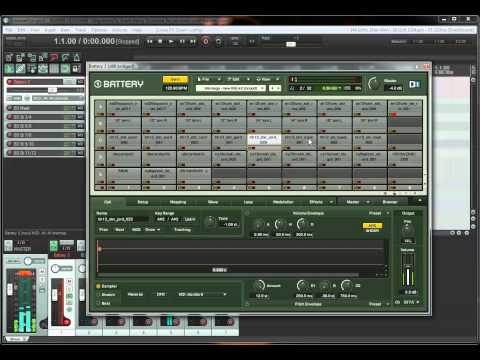Toggle locking toolbar icon

[x=77, y=69]
